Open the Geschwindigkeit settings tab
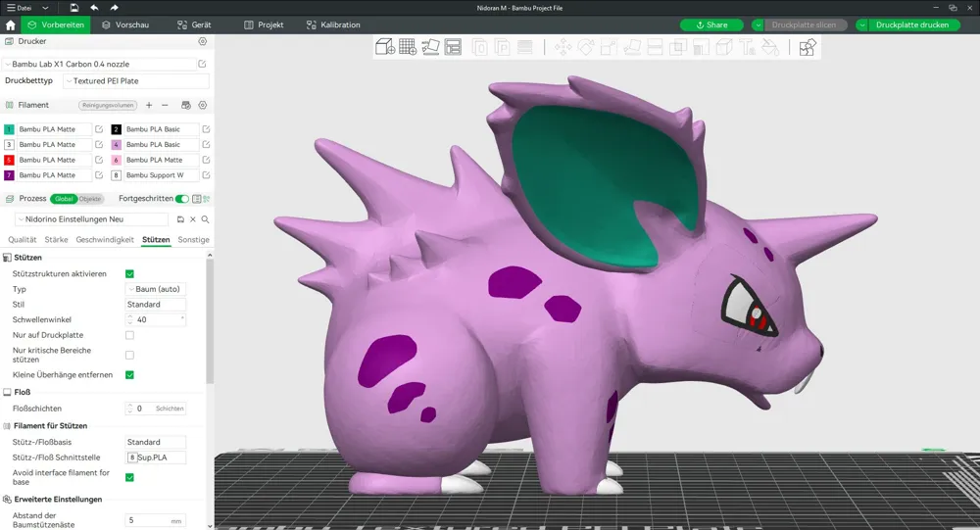980x530 pixels. click(105, 239)
